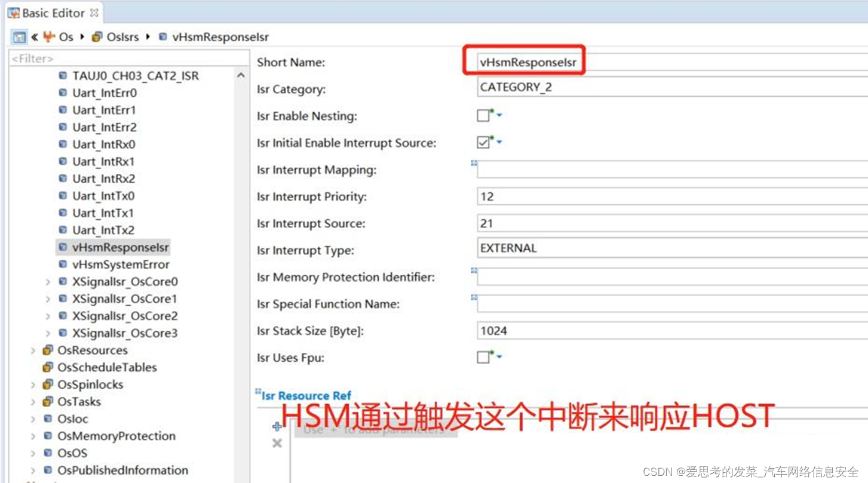Expand the XSignalIsr_OsCore0 node

coord(48,282)
